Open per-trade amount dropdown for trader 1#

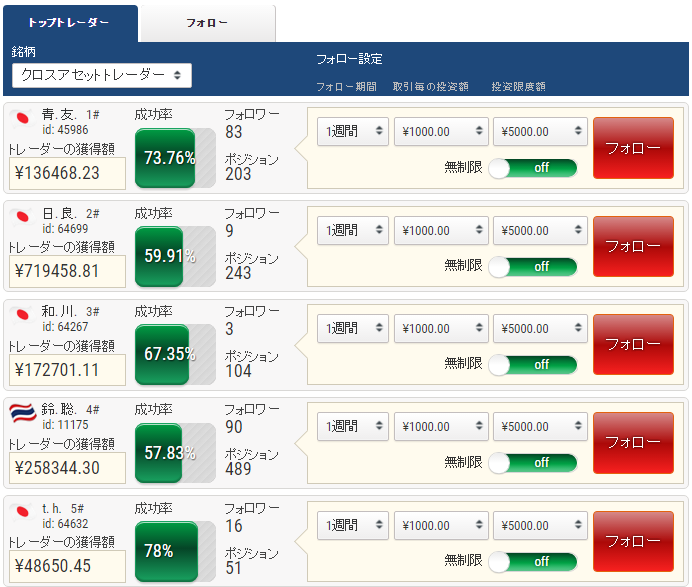pos(441,132)
